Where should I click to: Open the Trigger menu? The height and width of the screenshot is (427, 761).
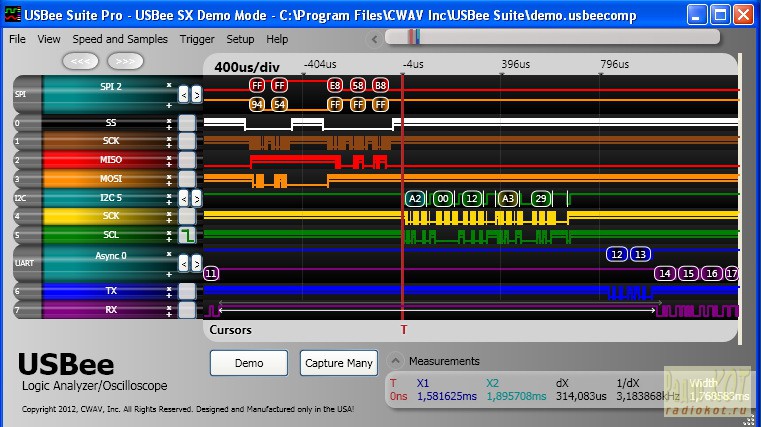(x=197, y=39)
